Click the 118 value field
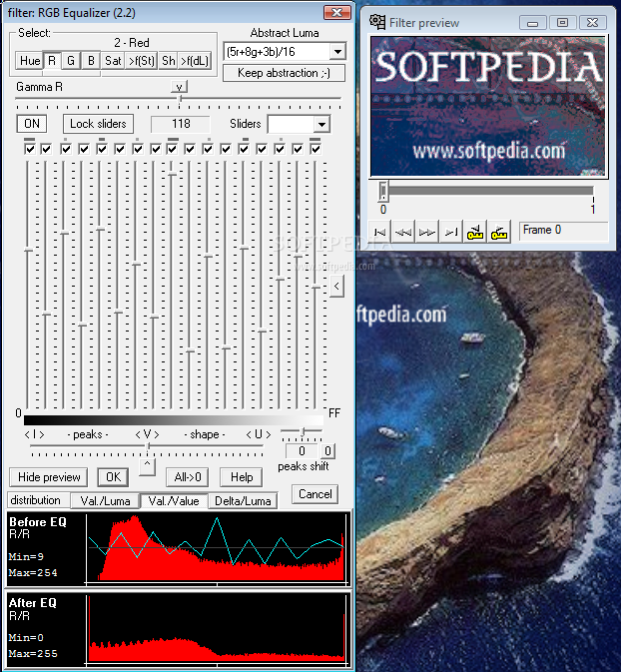 pos(181,124)
